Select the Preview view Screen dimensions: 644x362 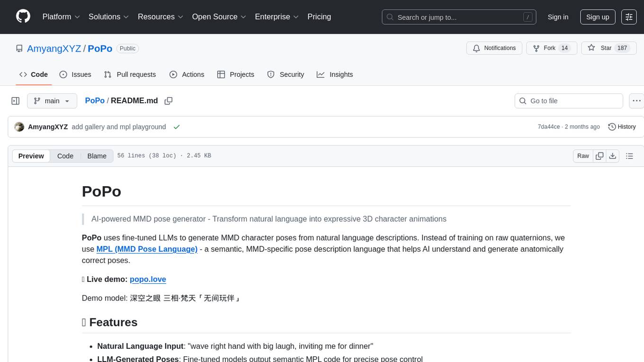click(31, 156)
